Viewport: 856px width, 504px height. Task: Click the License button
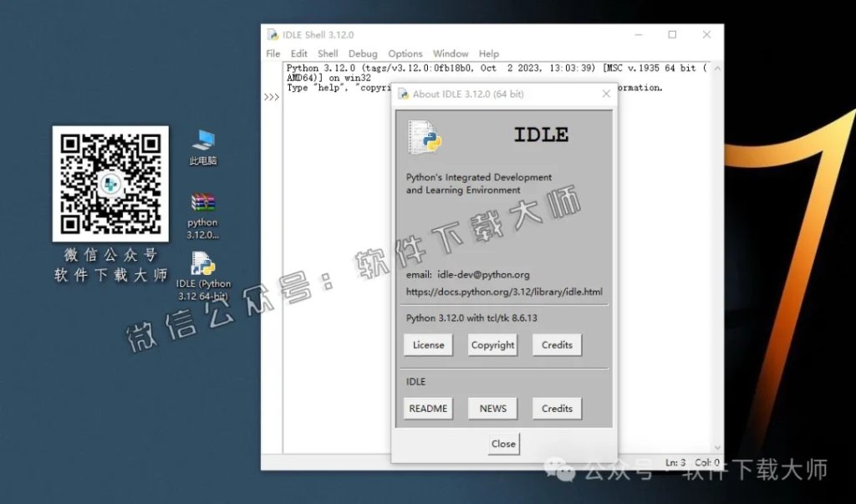(427, 344)
